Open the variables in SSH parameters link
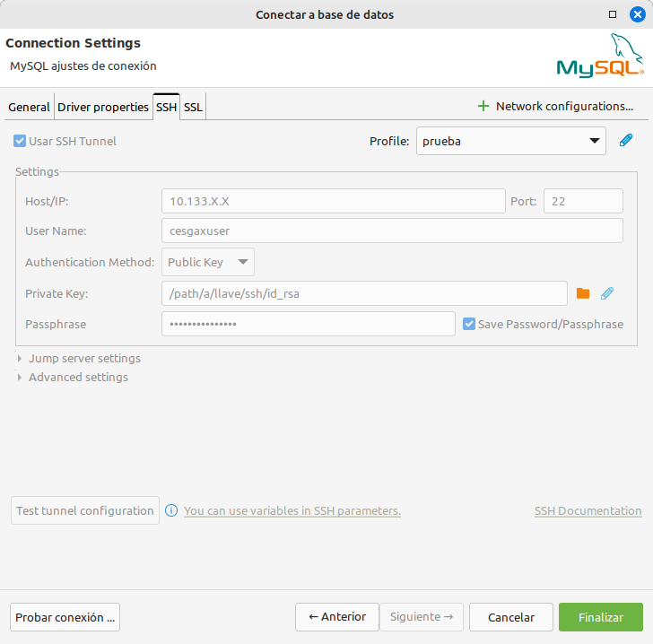 pos(292,510)
